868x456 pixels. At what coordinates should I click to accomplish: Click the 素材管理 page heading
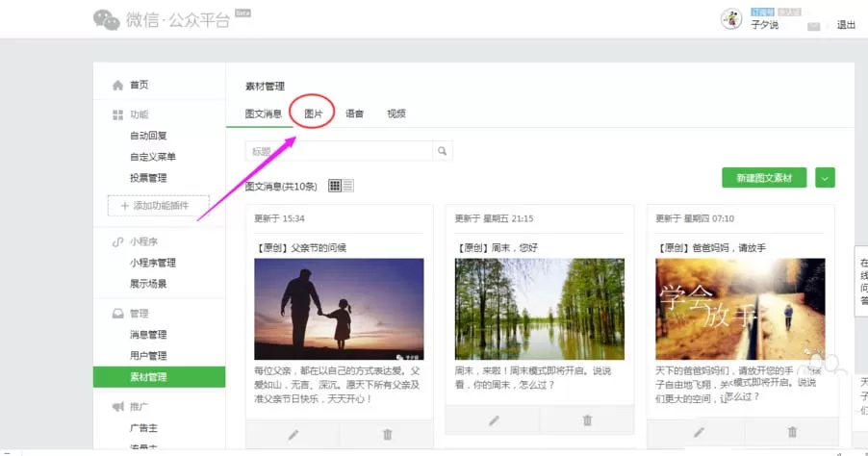265,87
